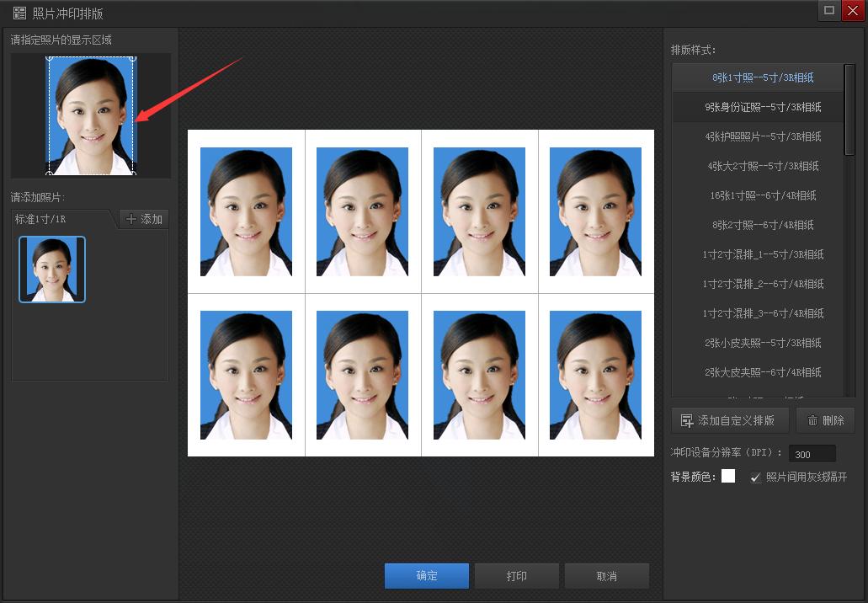This screenshot has height=603, width=868.
Task: Select 4张护照照片--5寸/3R相纸 layout
Action: pos(763,136)
